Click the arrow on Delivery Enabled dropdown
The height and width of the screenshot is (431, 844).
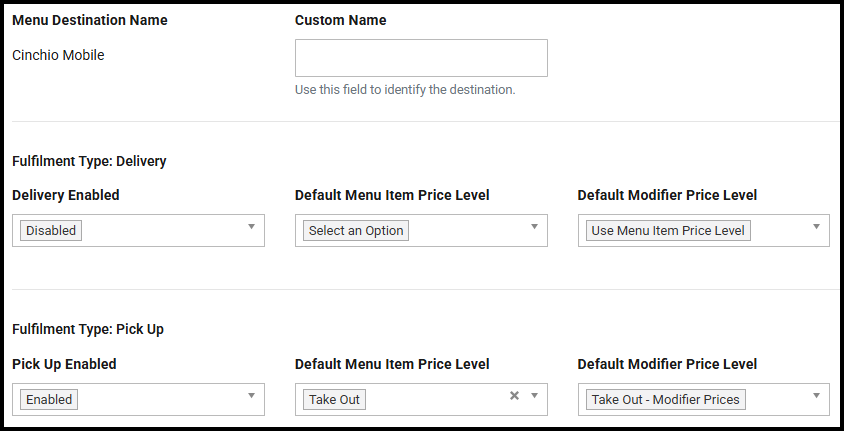click(251, 227)
